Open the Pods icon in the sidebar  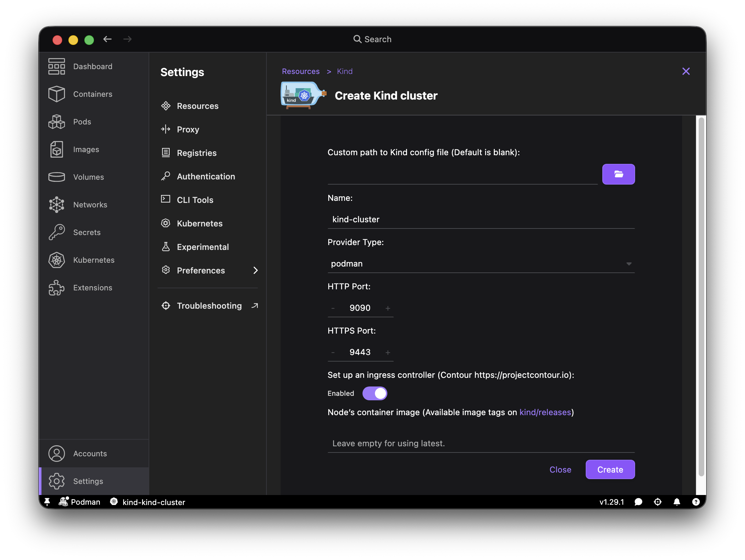point(57,122)
